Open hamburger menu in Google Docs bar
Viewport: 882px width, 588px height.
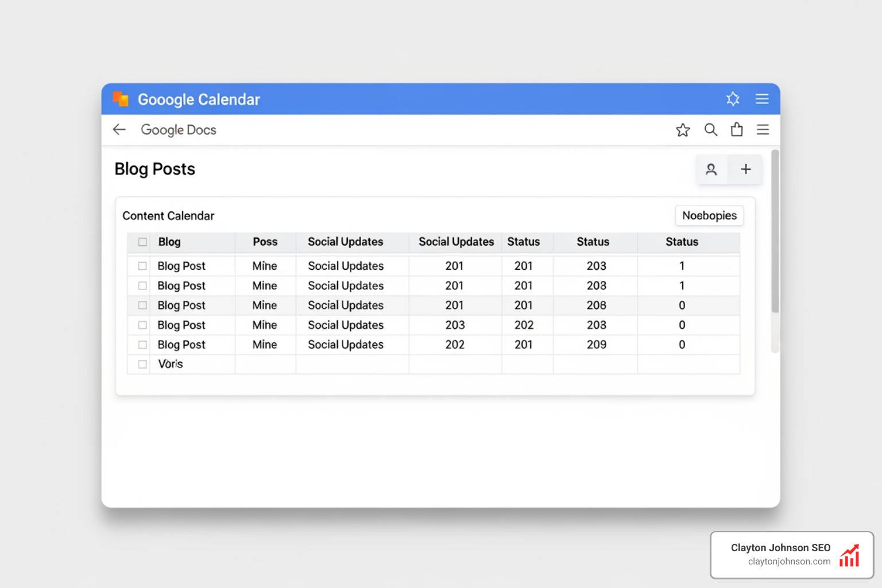[x=763, y=130]
